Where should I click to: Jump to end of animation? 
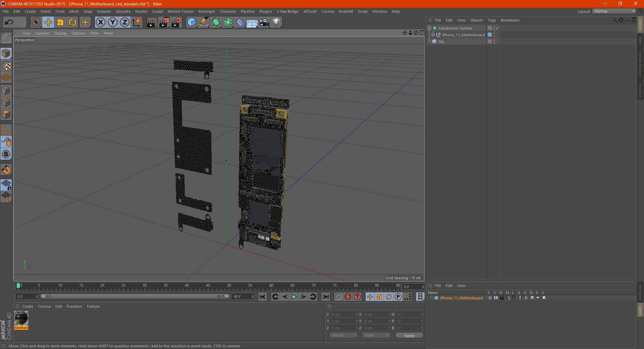coord(325,297)
